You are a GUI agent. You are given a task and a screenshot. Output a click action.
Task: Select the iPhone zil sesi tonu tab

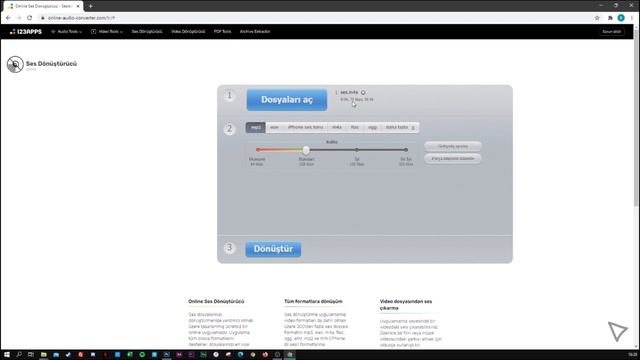click(x=305, y=127)
